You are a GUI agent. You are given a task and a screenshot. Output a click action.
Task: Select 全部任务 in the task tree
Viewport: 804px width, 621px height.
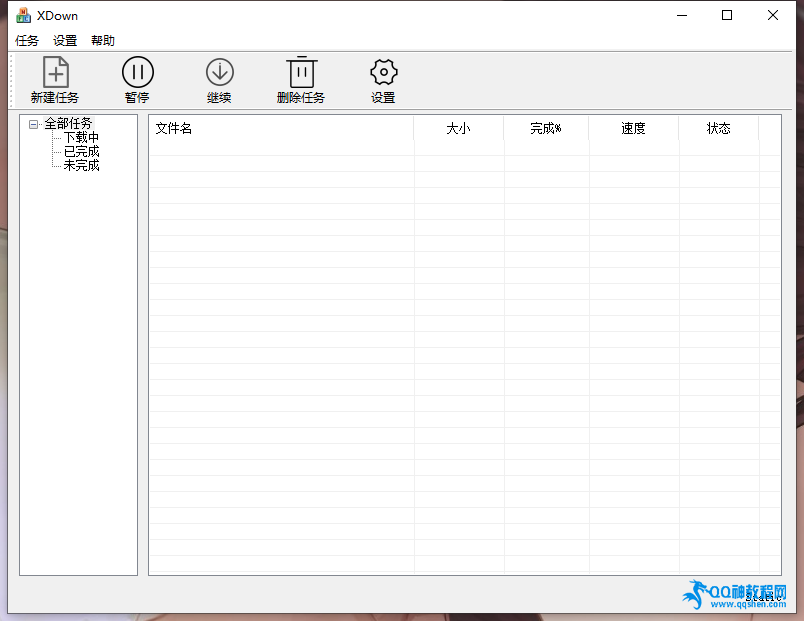click(x=68, y=124)
